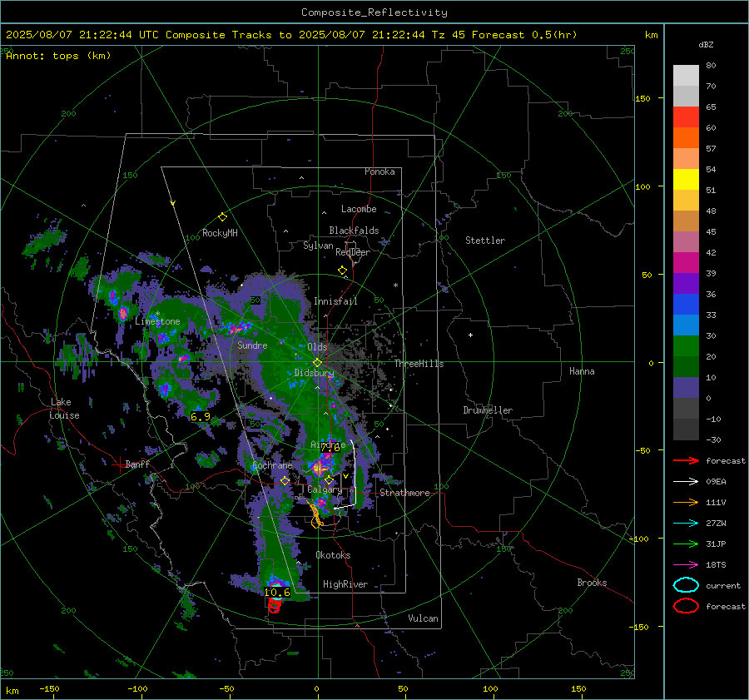Viewport: 749px width, 700px height.
Task: Pick the red 60-65 dBZ swatch
Action: 686,117
